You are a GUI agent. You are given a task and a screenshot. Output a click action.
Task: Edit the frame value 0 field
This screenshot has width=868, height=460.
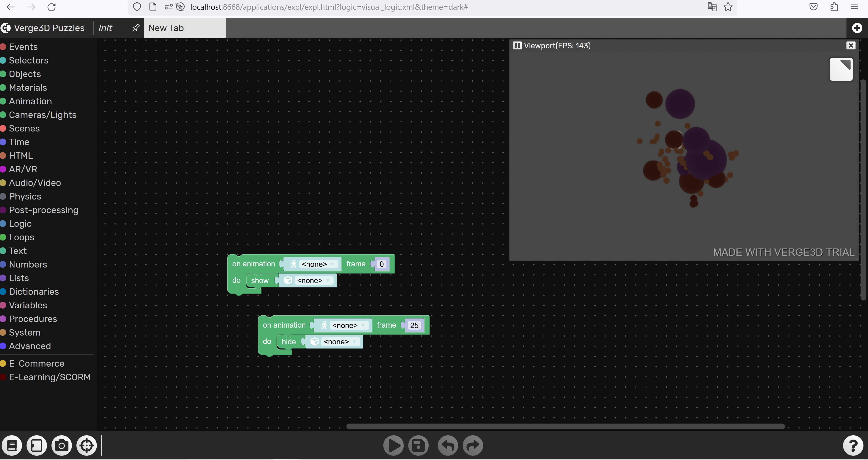381,264
